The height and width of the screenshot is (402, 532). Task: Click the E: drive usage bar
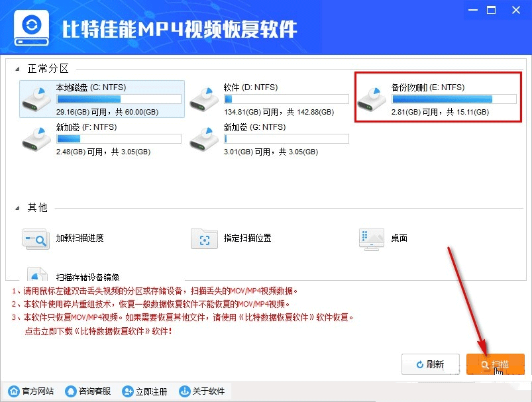[454, 99]
